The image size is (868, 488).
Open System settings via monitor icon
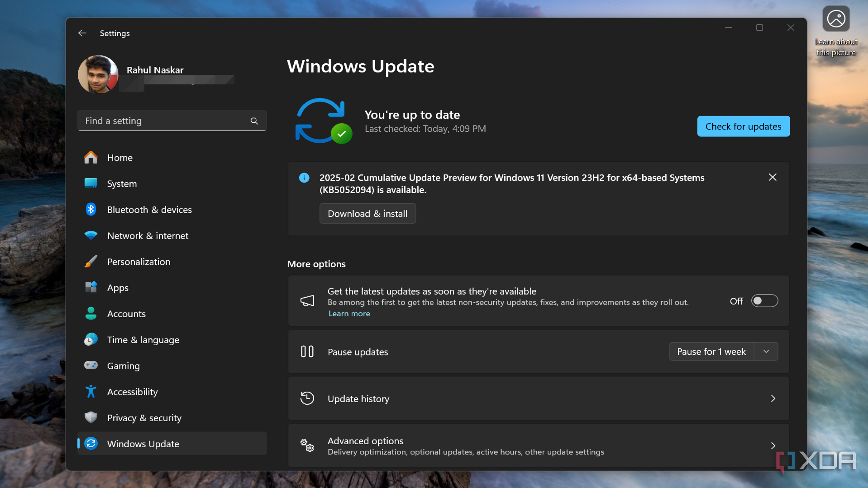click(x=91, y=183)
